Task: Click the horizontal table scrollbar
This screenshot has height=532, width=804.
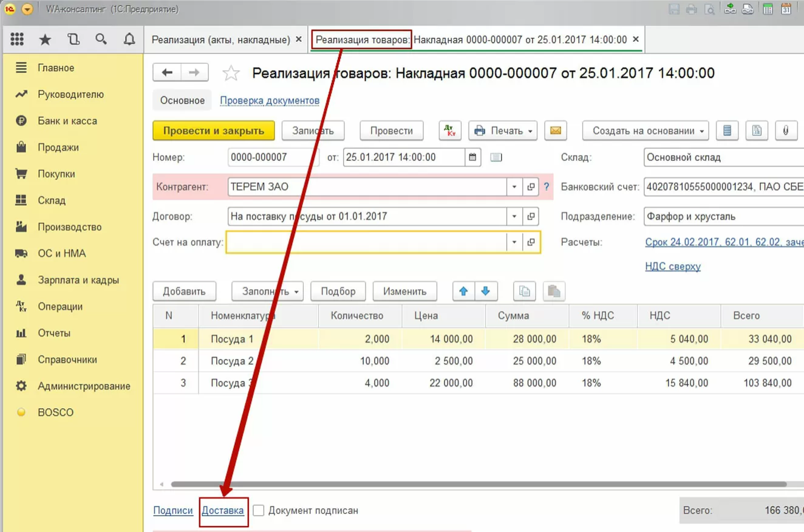Action: (x=479, y=484)
